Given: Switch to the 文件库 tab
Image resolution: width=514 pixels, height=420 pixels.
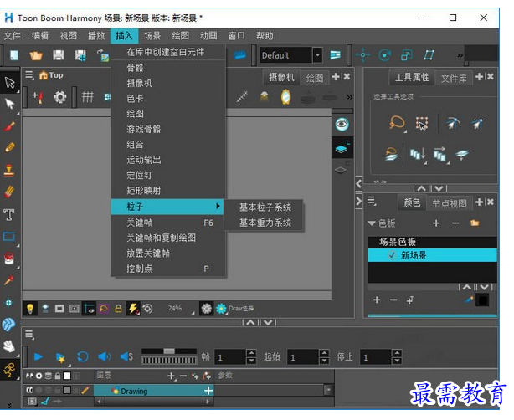Looking at the screenshot, I should click(454, 78).
